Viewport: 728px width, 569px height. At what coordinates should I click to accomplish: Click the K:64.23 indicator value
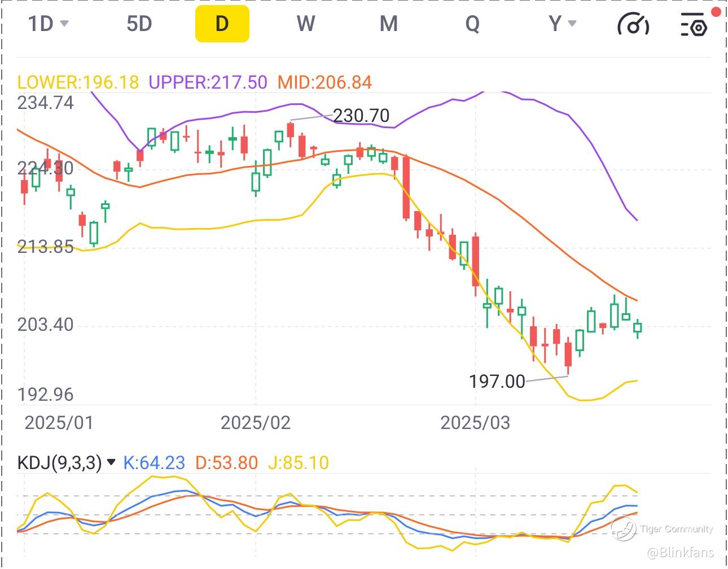[154, 463]
